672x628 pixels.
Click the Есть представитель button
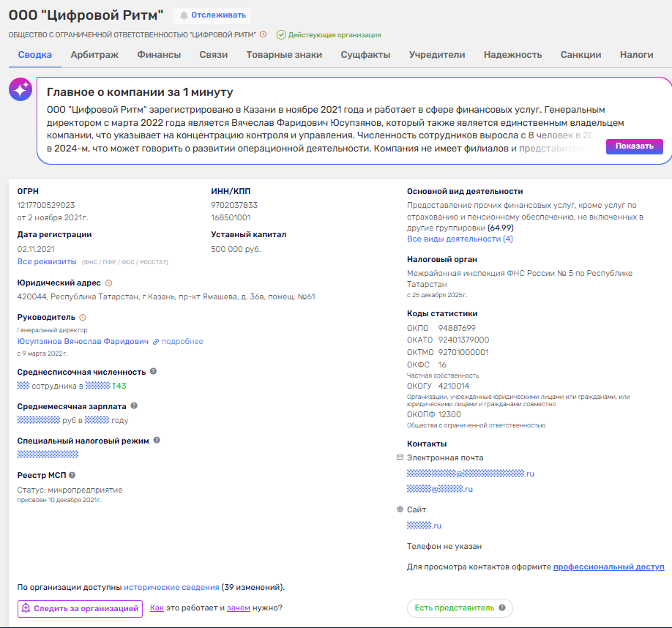[x=460, y=608]
